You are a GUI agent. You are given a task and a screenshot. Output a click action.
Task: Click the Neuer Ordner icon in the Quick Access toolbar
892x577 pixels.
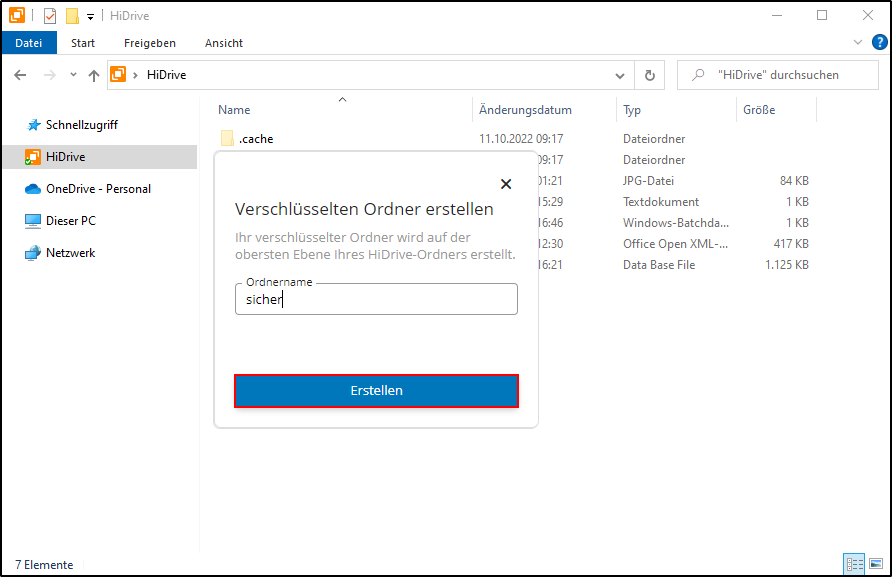(70, 15)
